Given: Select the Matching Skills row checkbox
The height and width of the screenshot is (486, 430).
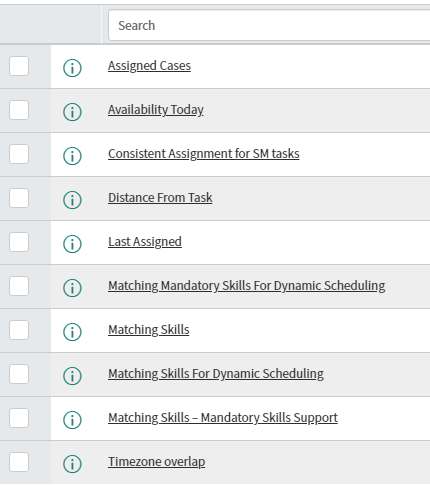Looking at the screenshot, I should pos(19,330).
